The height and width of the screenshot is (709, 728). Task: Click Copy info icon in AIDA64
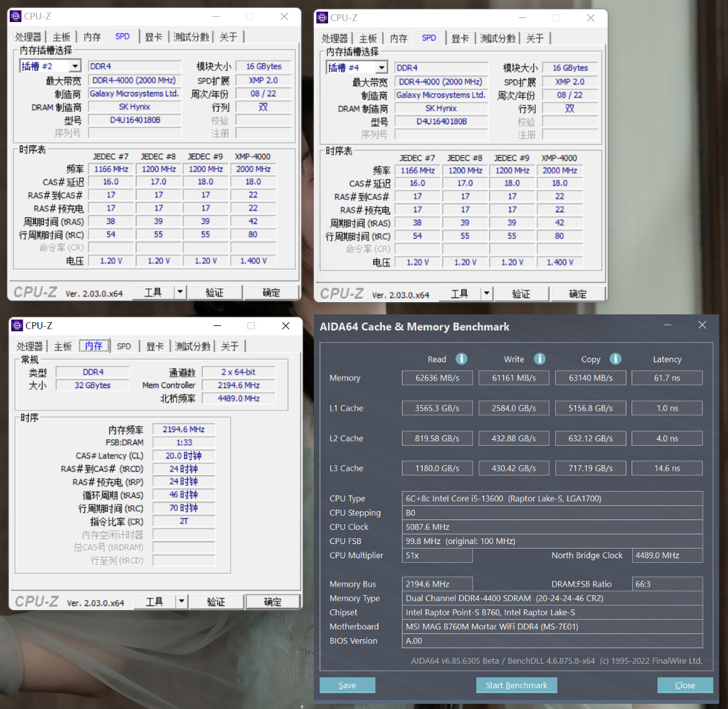615,358
